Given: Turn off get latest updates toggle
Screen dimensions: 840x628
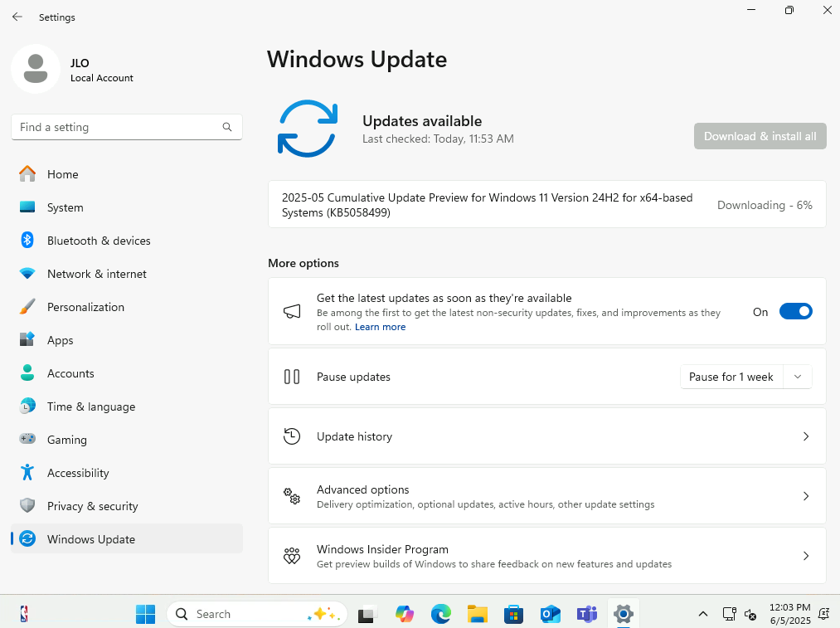Looking at the screenshot, I should [x=795, y=311].
